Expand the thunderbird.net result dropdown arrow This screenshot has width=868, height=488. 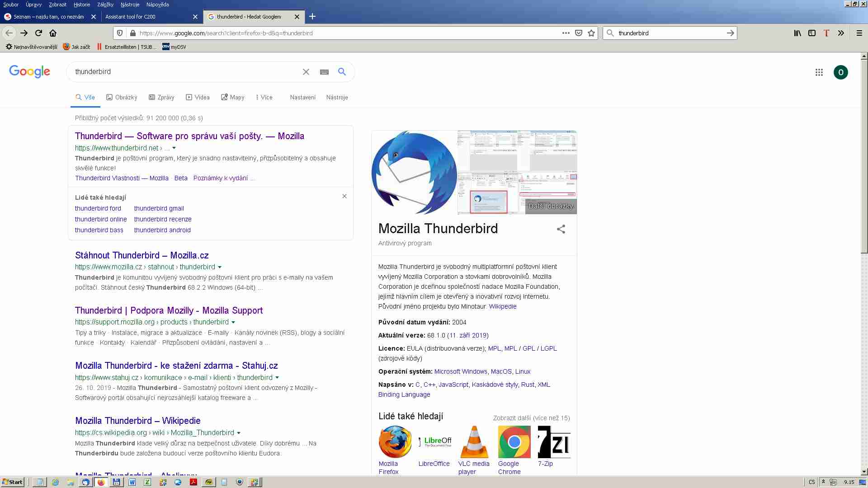pos(174,148)
